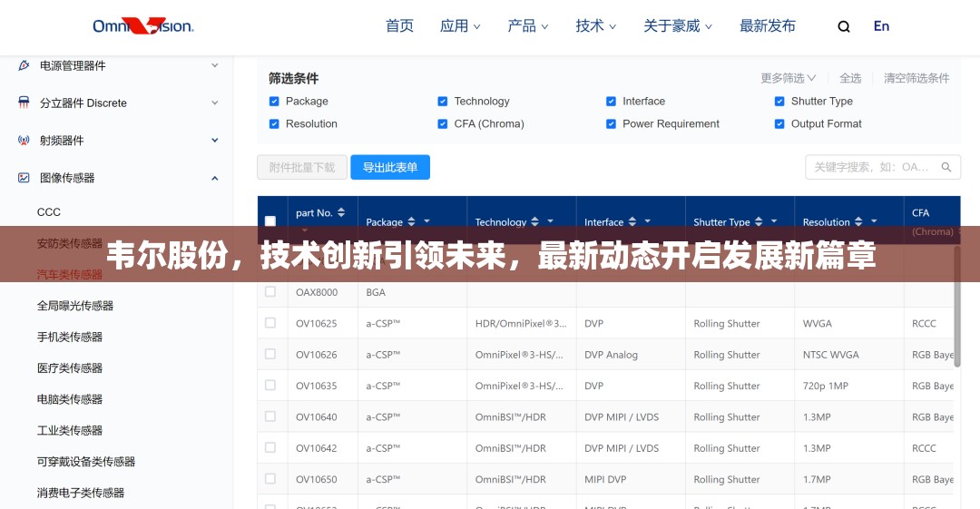
Task: Click part number OV10642
Action: (x=317, y=448)
